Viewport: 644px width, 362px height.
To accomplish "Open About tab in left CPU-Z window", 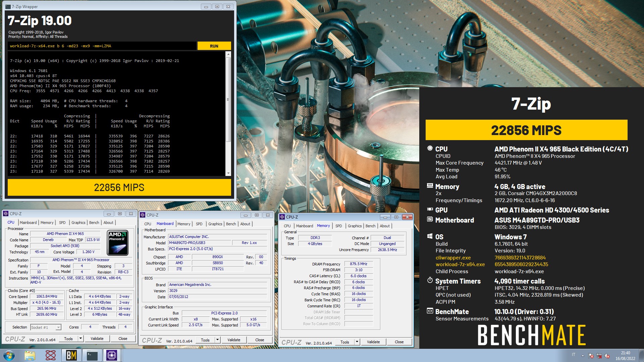I will coord(108,223).
